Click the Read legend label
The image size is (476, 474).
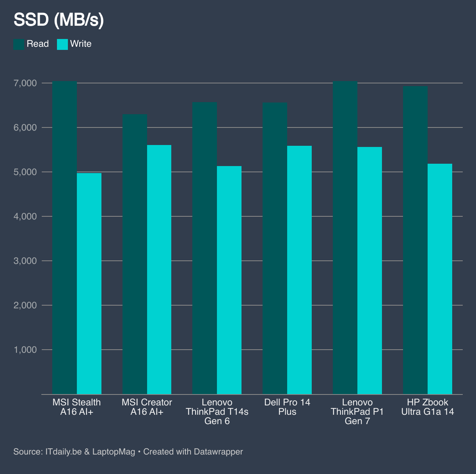click(x=37, y=44)
